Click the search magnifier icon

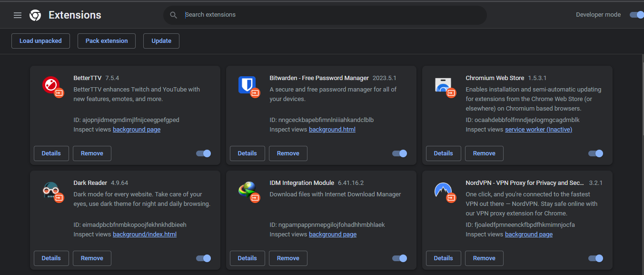tap(173, 15)
